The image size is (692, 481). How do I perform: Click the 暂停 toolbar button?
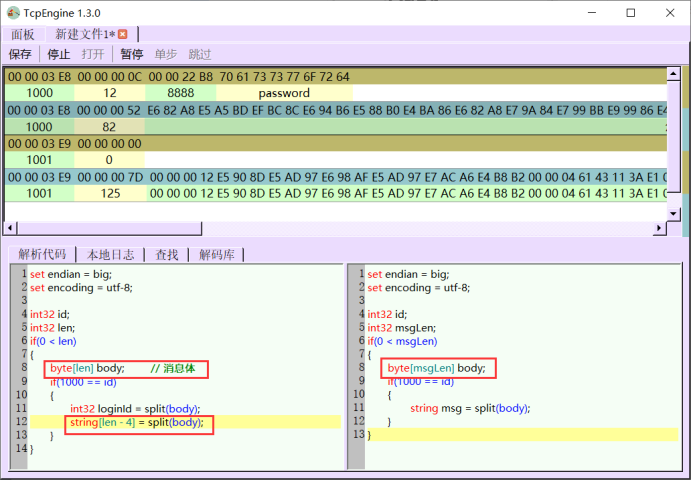(x=132, y=54)
